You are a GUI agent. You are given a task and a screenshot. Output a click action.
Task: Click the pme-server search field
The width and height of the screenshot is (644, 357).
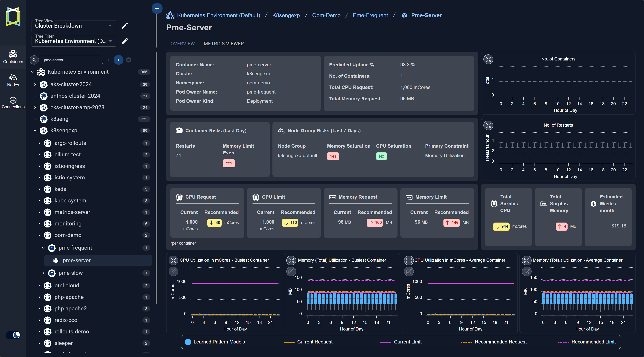click(71, 60)
